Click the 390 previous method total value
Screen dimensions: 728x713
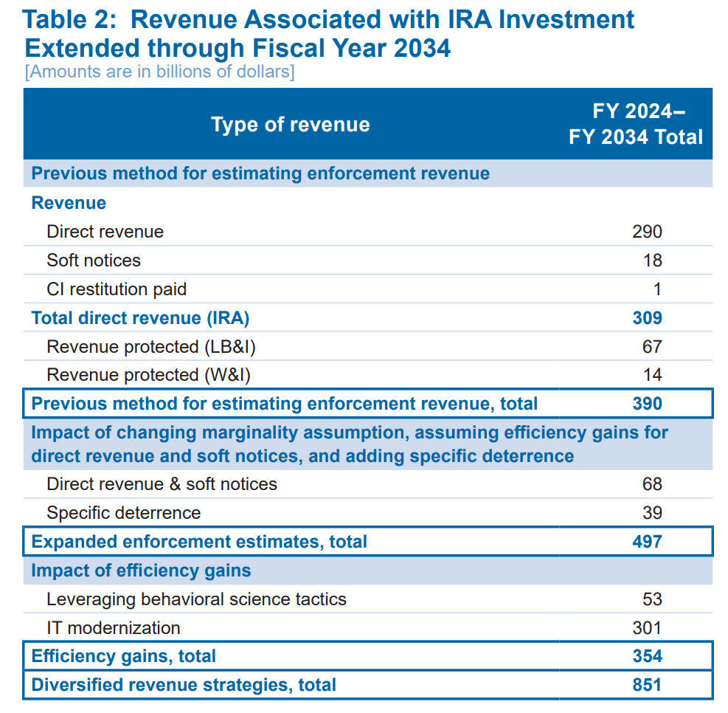click(x=647, y=404)
